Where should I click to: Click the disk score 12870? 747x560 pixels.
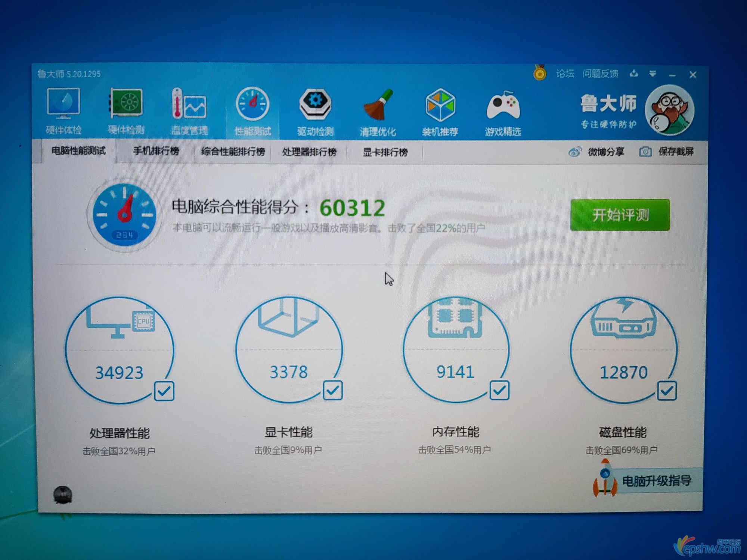point(623,372)
